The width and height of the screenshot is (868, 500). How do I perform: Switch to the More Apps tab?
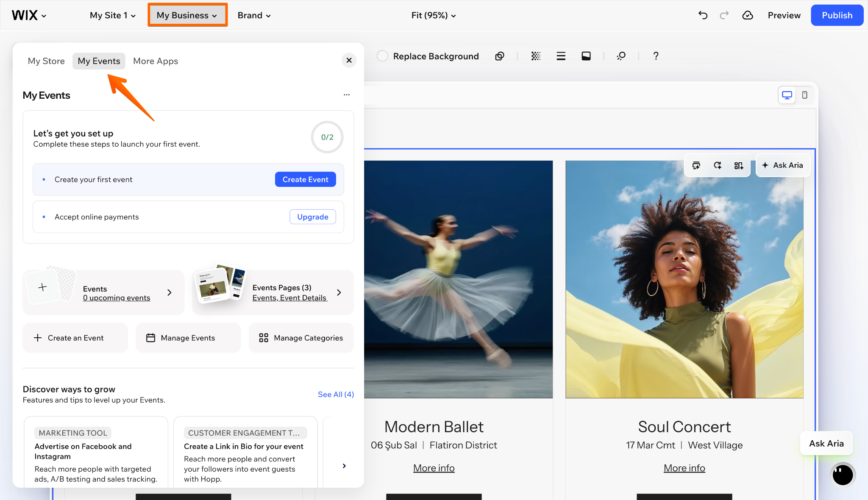[156, 61]
